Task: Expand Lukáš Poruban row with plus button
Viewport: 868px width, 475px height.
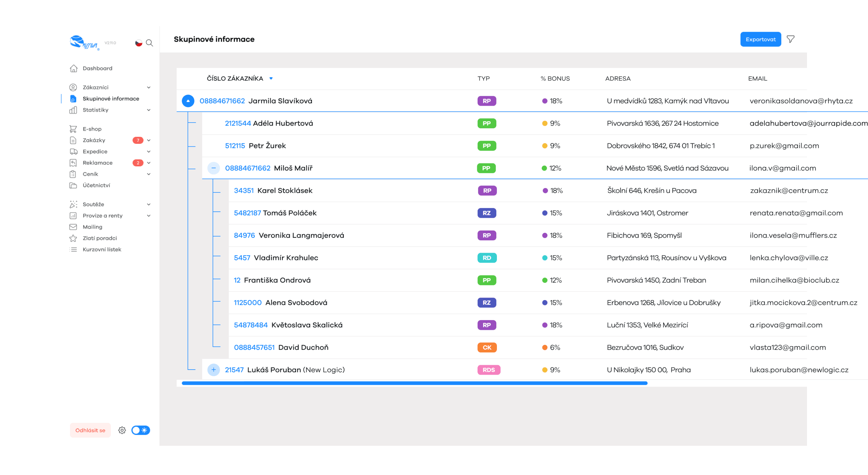Action: pos(214,370)
